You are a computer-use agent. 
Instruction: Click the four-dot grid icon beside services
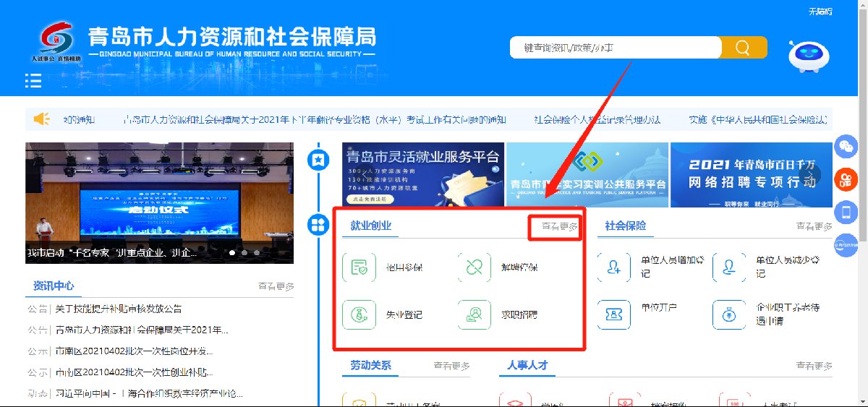click(318, 225)
